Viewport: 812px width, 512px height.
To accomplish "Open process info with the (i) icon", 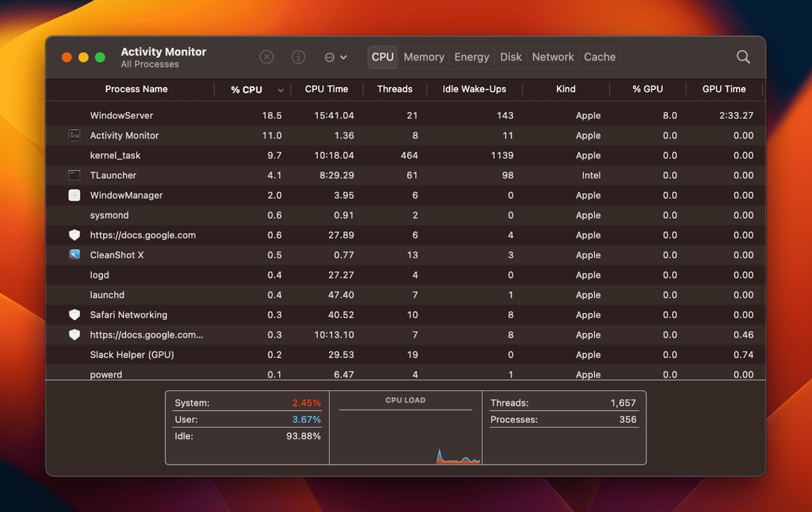I will (x=298, y=57).
